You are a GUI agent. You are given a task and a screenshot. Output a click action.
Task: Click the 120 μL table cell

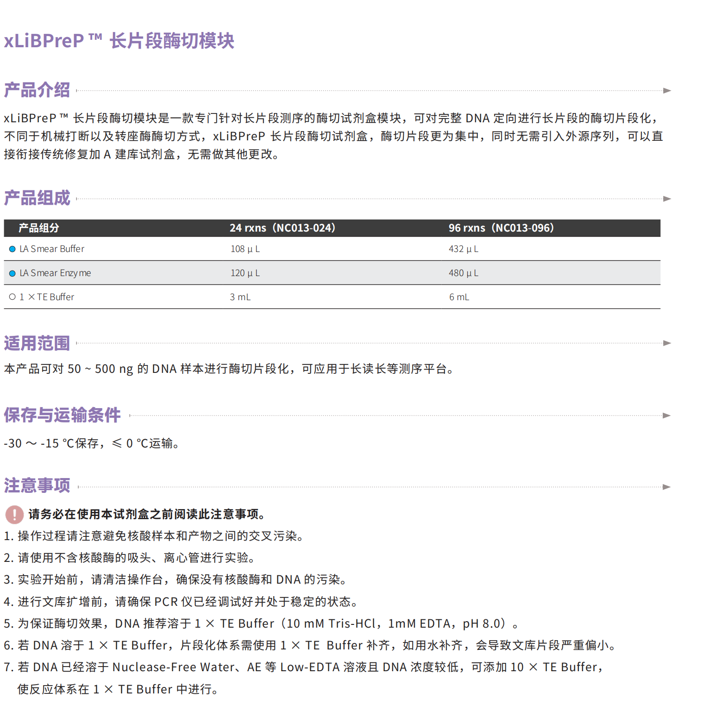click(x=245, y=273)
